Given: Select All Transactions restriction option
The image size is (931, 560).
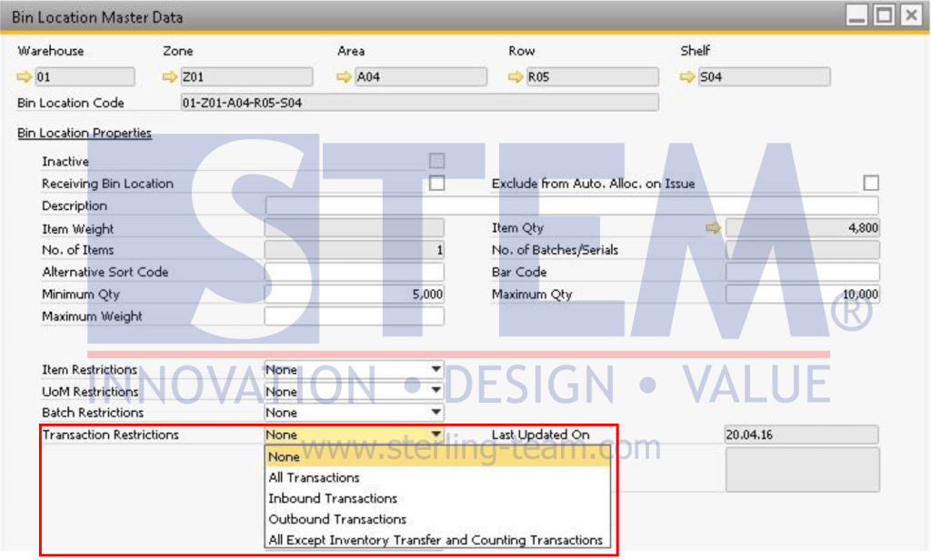Looking at the screenshot, I should (313, 477).
